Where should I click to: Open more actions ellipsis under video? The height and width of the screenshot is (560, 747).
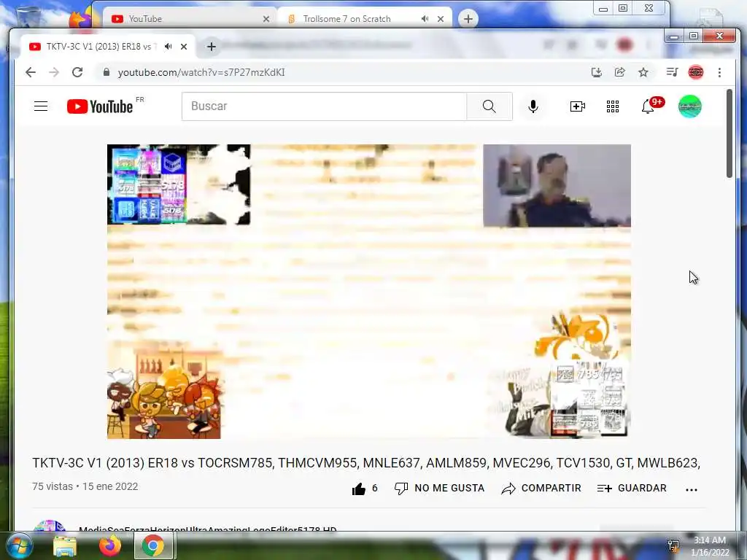point(692,489)
